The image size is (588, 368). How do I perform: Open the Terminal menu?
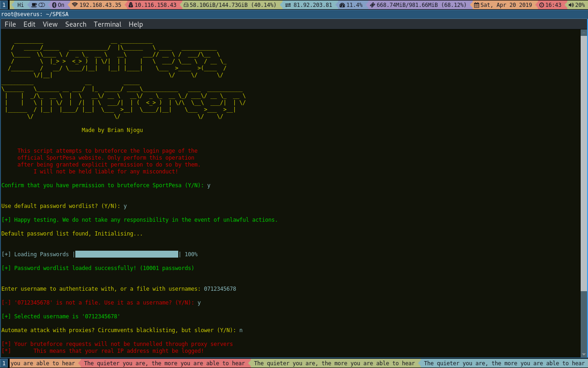point(107,24)
